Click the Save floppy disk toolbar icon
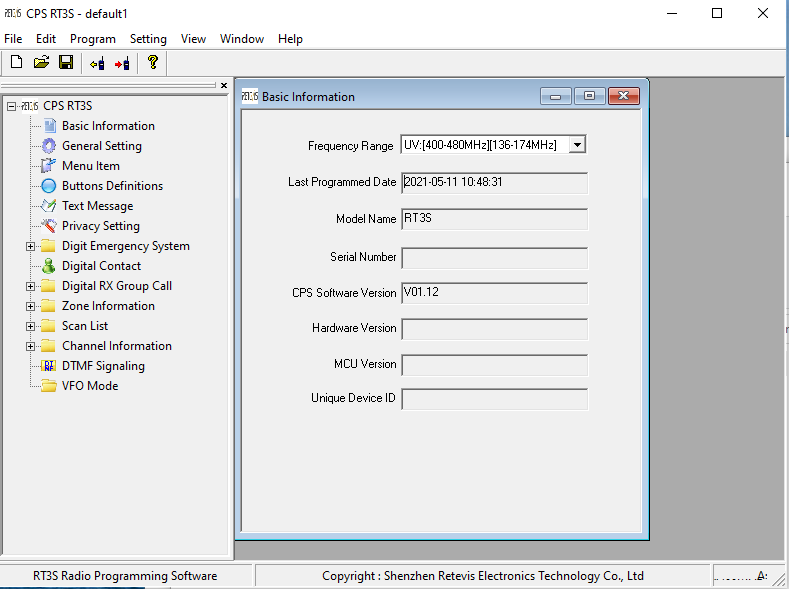789x589 pixels. point(66,62)
